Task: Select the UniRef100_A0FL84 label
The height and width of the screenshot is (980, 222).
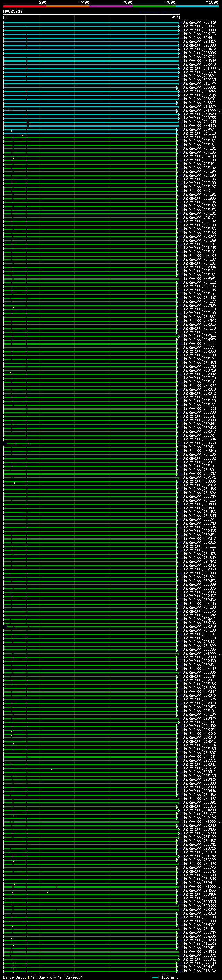Action: (199, 145)
